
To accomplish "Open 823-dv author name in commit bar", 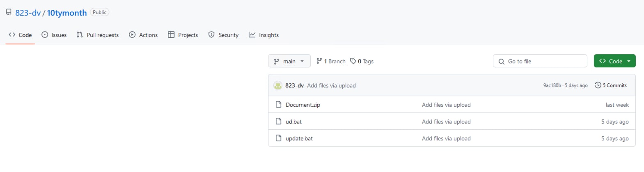I will tap(294, 85).
